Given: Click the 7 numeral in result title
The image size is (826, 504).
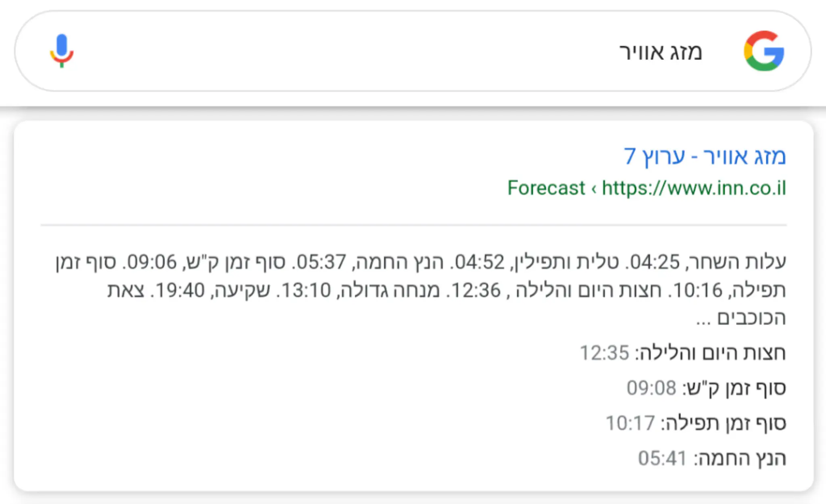Looking at the screenshot, I should [630, 156].
